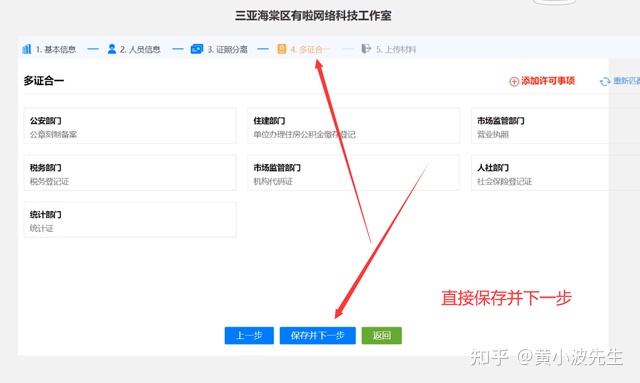Image resolution: width=640 pixels, height=383 pixels.
Task: Click the 上一步 button
Action: coord(249,335)
